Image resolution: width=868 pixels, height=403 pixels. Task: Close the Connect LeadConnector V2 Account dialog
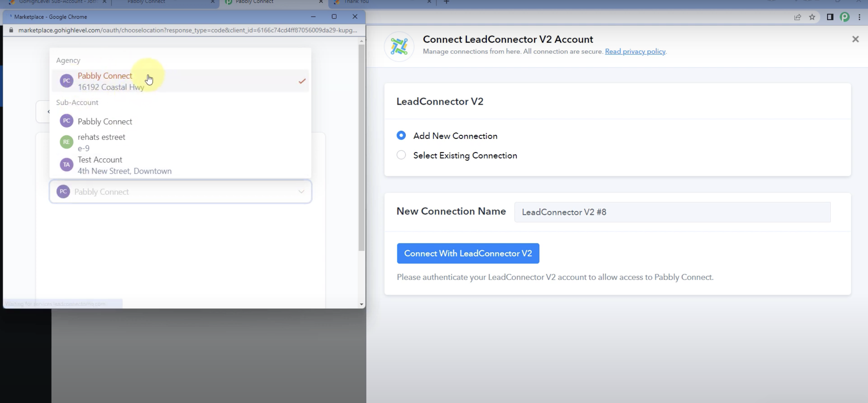(x=855, y=39)
